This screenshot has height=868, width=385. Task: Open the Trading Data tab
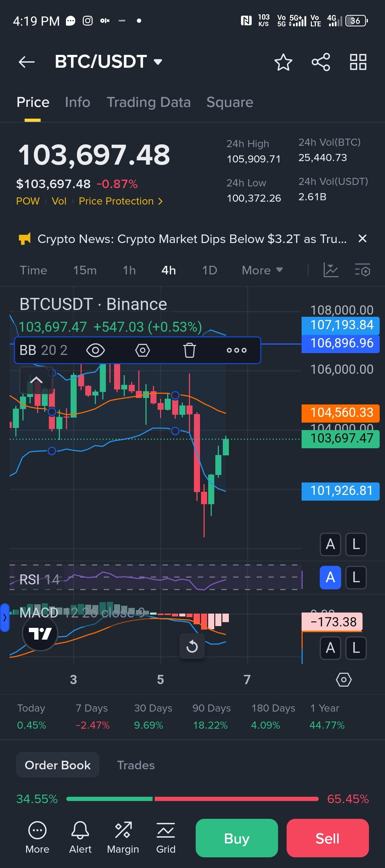(149, 102)
